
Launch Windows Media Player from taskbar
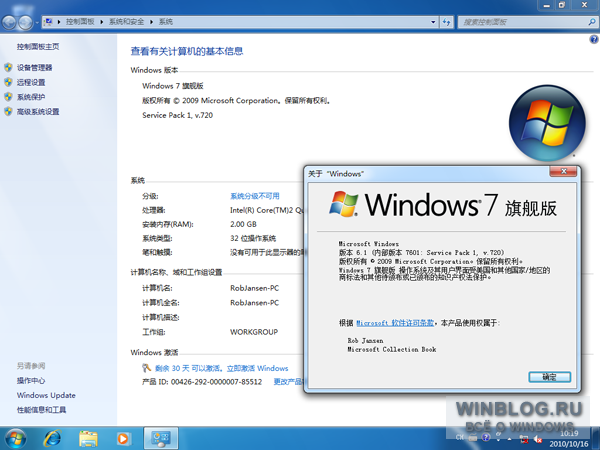pos(123,439)
